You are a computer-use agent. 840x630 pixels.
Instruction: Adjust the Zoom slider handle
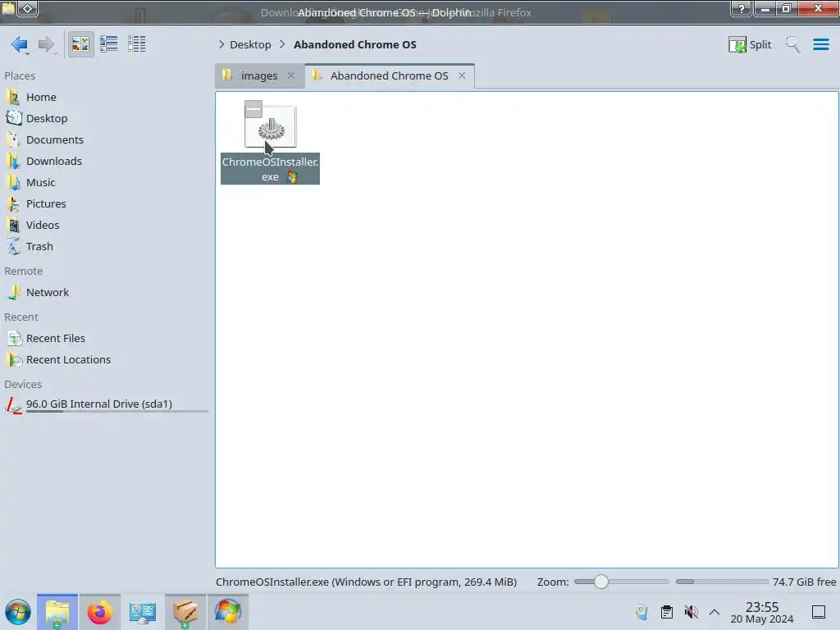tap(601, 582)
